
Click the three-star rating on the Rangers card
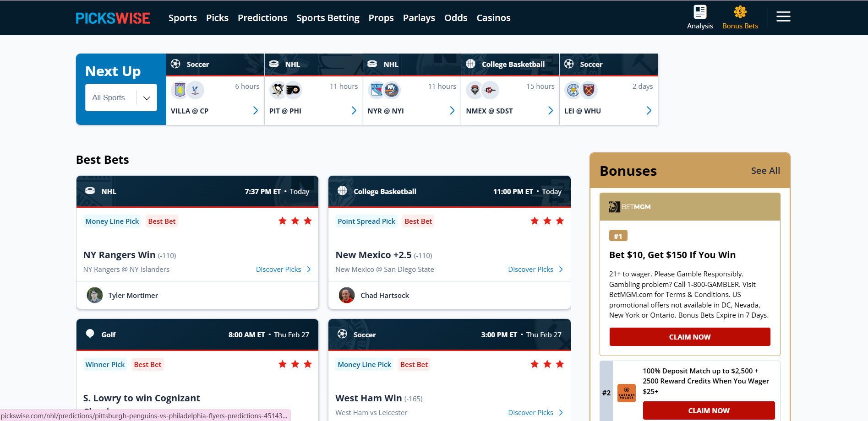(295, 221)
